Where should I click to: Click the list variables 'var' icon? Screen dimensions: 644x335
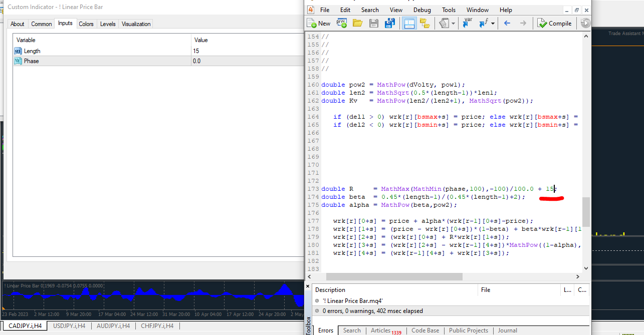(468, 23)
